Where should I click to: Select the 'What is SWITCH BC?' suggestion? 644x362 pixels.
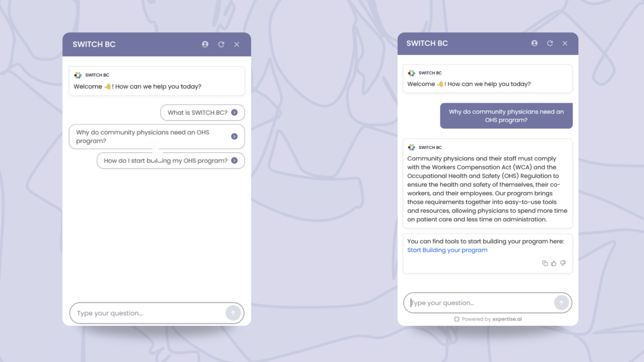(x=203, y=112)
